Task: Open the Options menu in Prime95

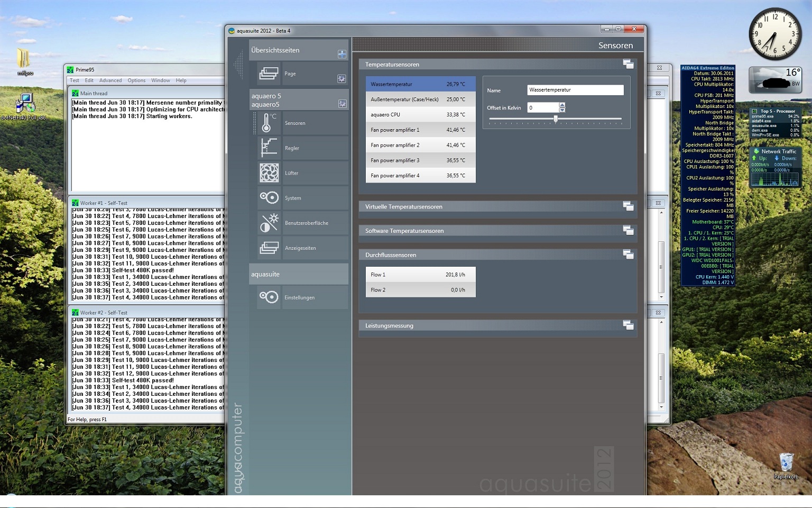Action: (136, 80)
